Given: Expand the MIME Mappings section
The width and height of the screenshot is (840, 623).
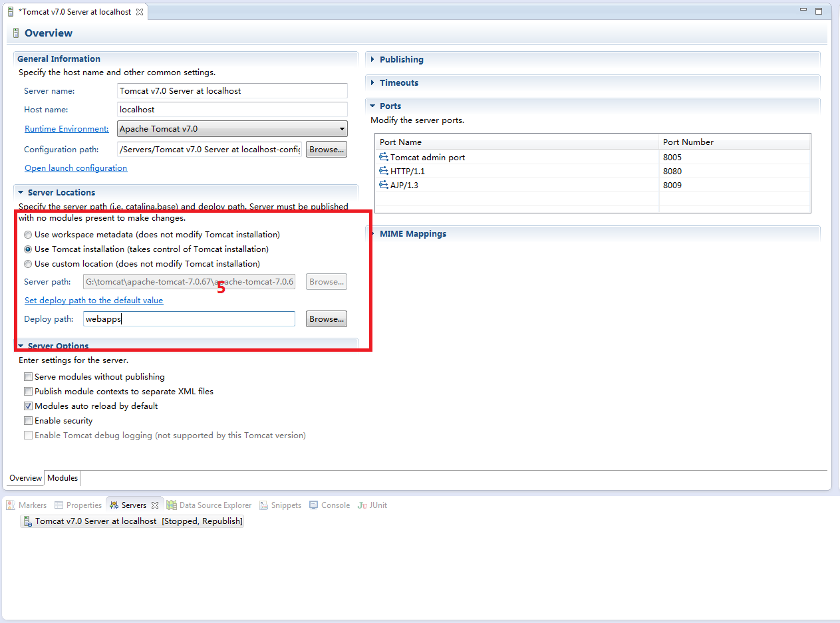Looking at the screenshot, I should point(373,234).
